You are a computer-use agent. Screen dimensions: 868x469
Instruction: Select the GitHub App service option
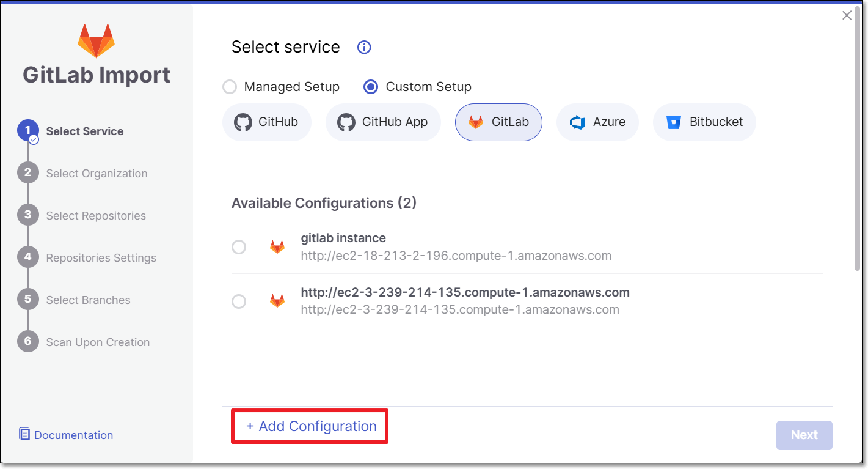[x=383, y=122]
